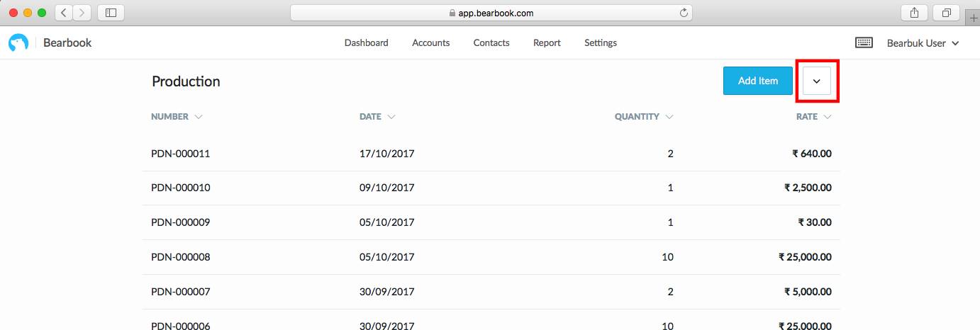Image resolution: width=980 pixels, height=330 pixels.
Task: Click the Bearbook brand name link
Action: [67, 43]
